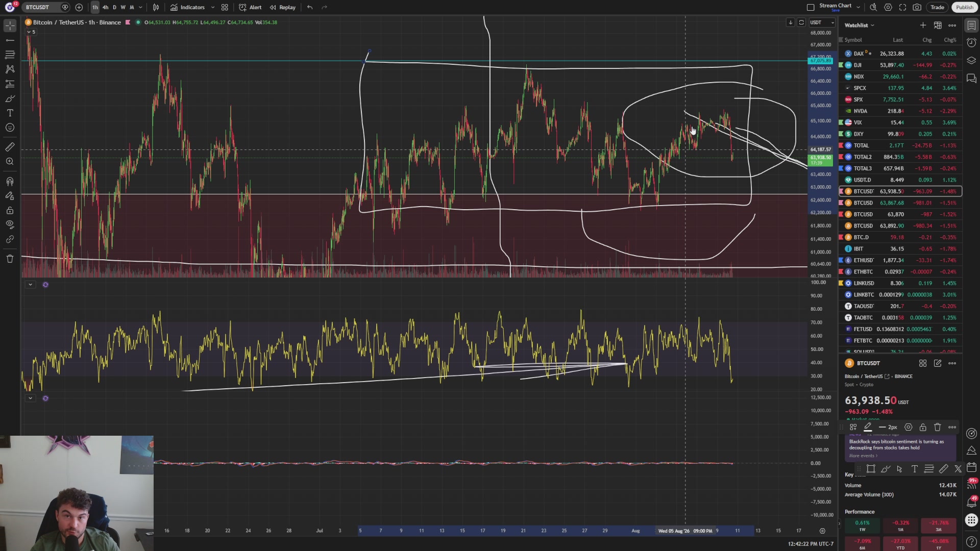The height and width of the screenshot is (551, 980).
Task: Activate the zoom in tool
Action: tap(10, 162)
